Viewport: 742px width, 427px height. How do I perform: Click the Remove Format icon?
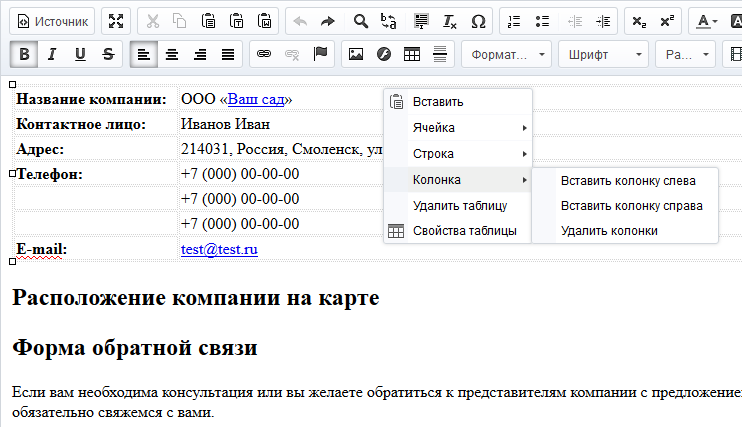pyautogui.click(x=450, y=21)
